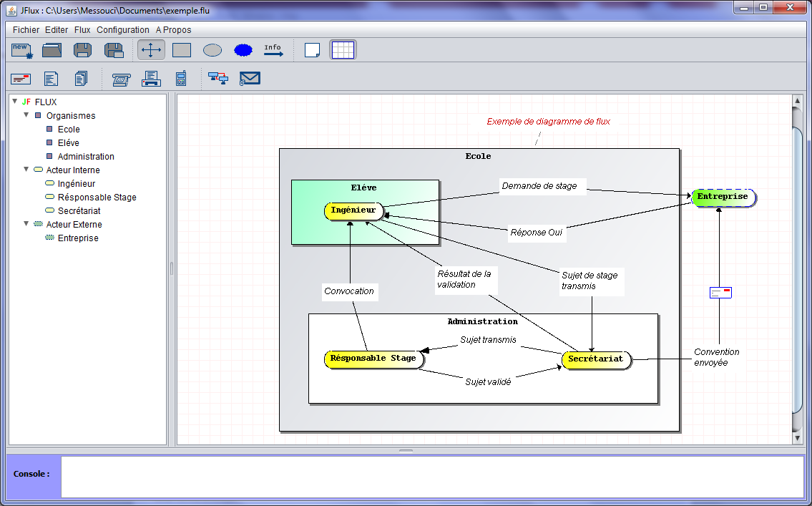Open a file with the folder icon

point(52,50)
